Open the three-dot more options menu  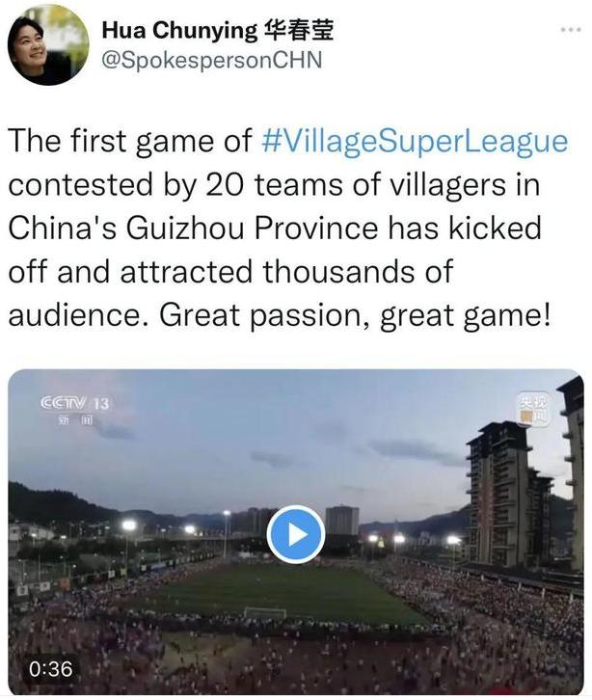tap(571, 30)
